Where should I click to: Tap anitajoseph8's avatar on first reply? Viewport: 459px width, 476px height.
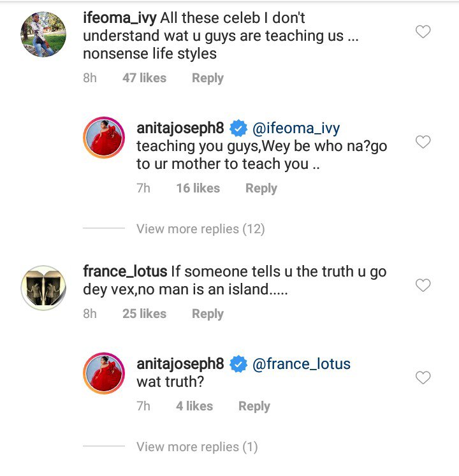(x=104, y=136)
